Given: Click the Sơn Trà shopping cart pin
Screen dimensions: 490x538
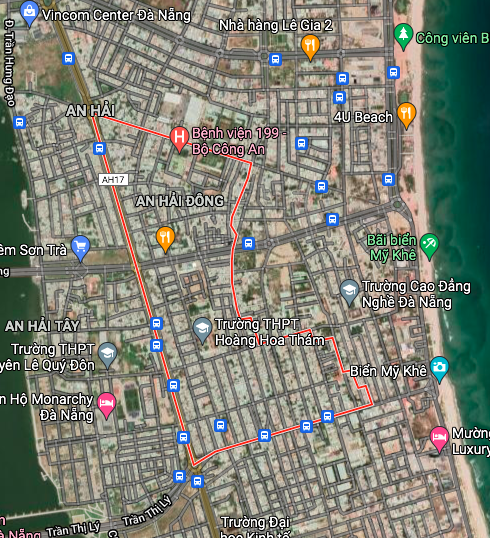Looking at the screenshot, I should [x=81, y=248].
